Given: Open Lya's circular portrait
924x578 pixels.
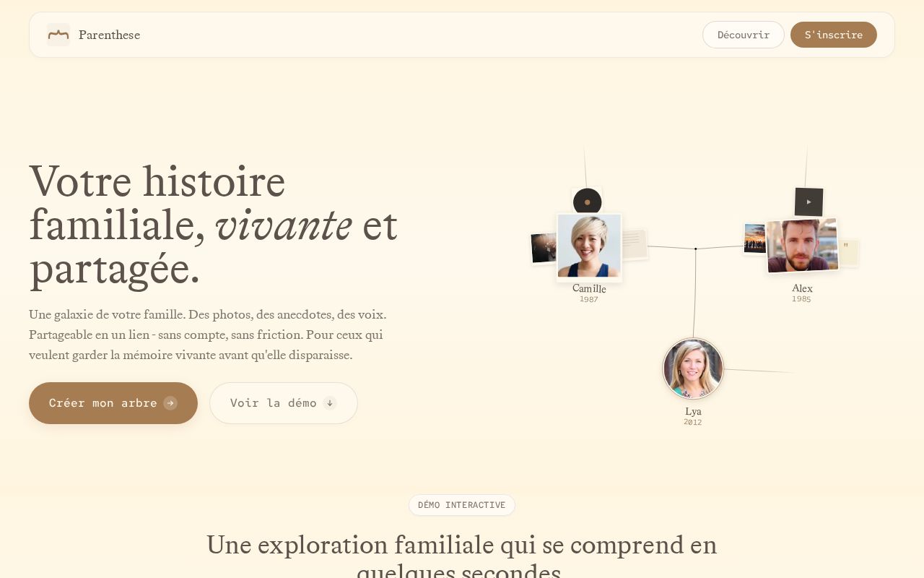Looking at the screenshot, I should (x=693, y=368).
